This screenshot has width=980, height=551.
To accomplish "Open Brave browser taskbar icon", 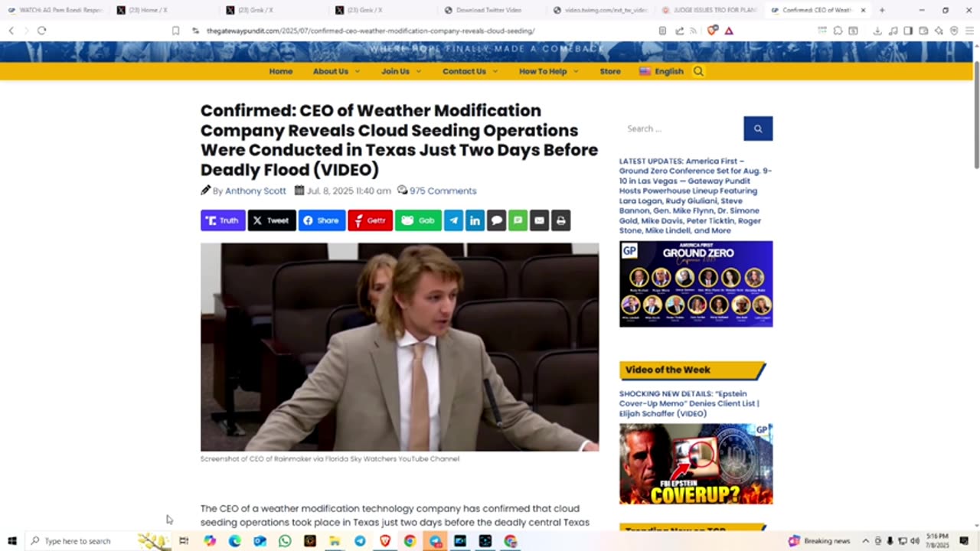I will pos(385,541).
